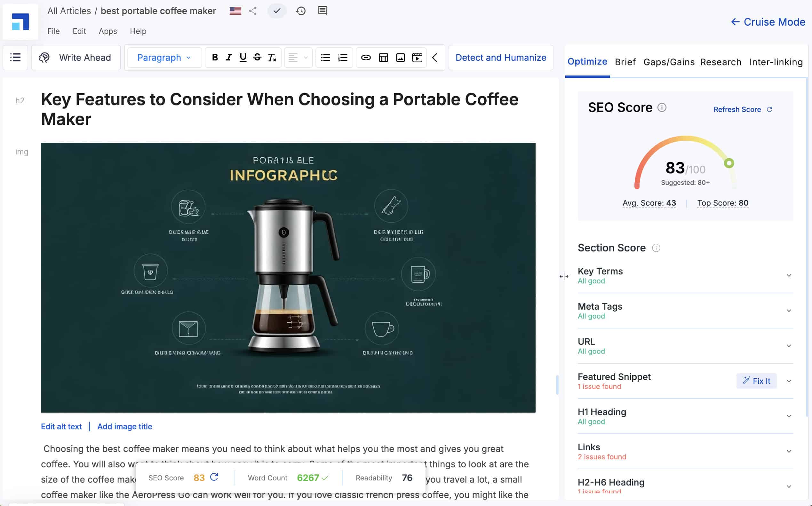Click Edit alt text link
812x506 pixels.
click(x=61, y=426)
